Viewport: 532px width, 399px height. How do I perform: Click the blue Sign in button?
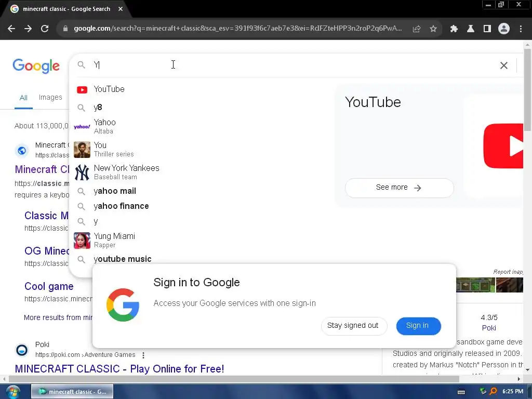(x=418, y=326)
